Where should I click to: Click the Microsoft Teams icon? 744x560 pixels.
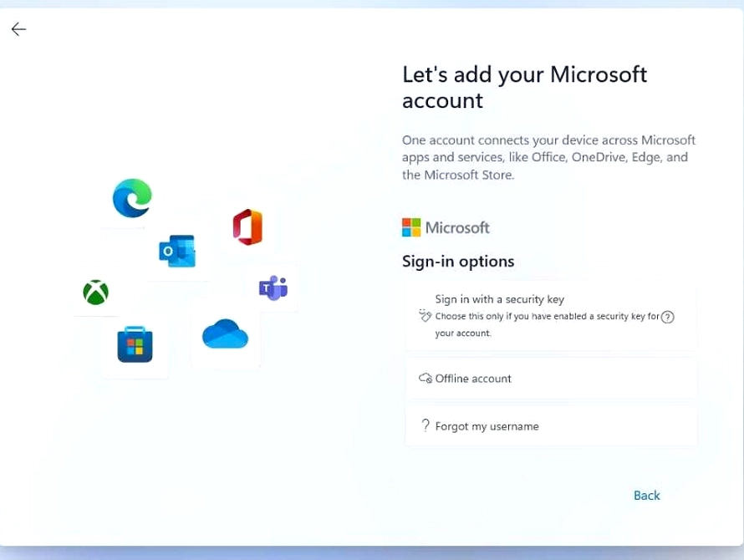click(273, 288)
